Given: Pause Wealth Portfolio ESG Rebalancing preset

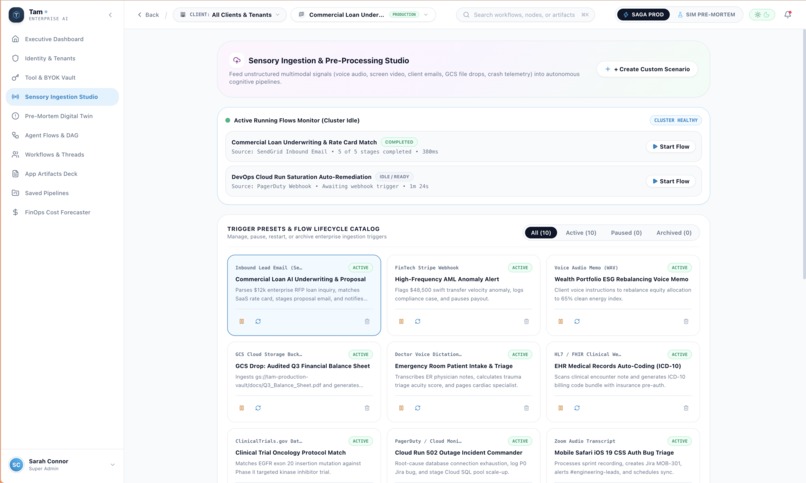Looking at the screenshot, I should [560, 322].
